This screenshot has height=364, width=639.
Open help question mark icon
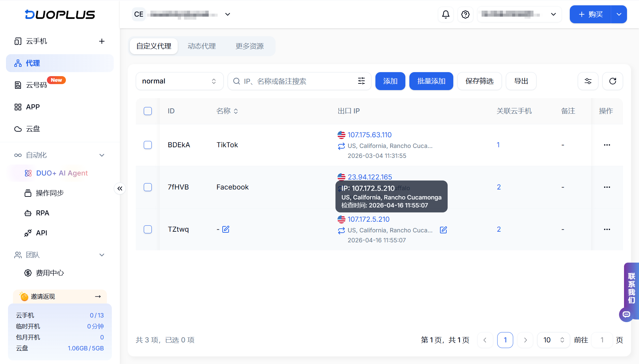click(465, 14)
